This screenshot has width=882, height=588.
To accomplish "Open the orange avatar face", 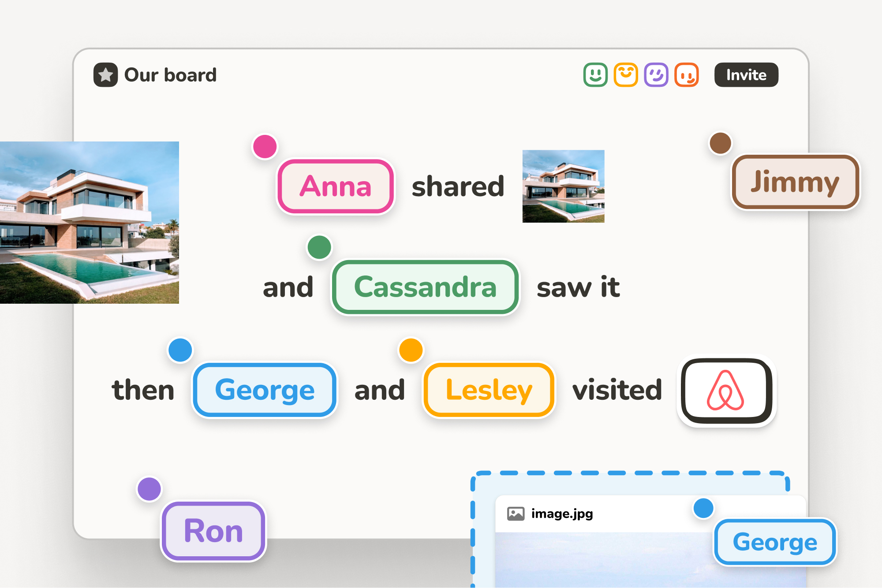I will pyautogui.click(x=687, y=75).
